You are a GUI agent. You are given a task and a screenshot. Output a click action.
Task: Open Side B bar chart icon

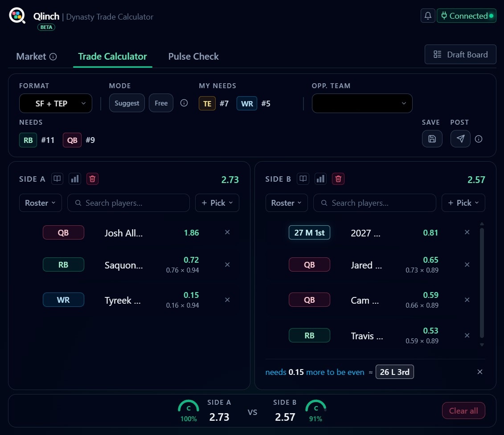(320, 179)
